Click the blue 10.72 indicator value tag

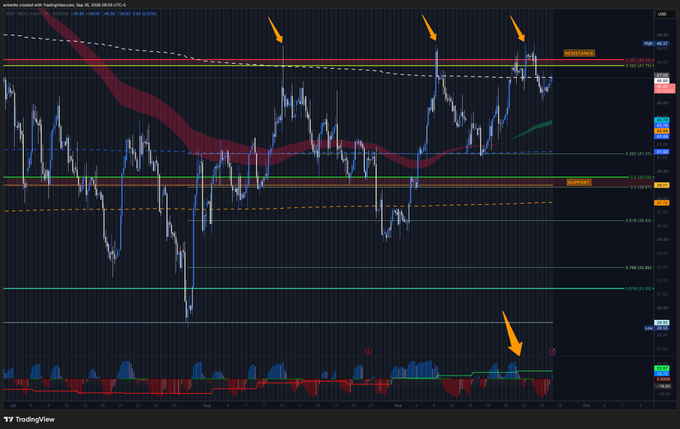(662, 373)
